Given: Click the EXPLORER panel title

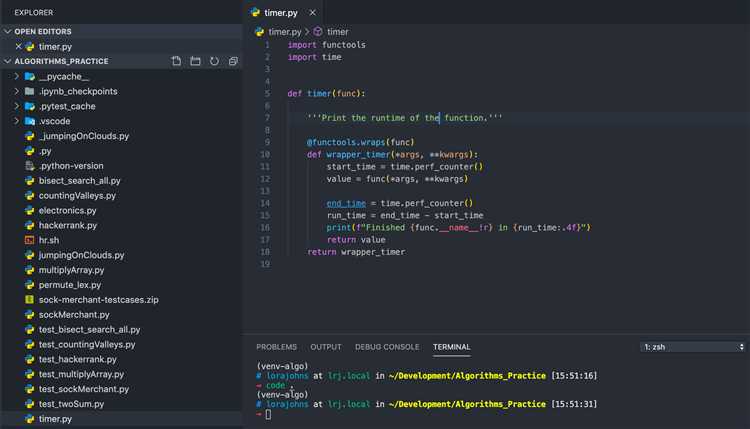Looking at the screenshot, I should pos(34,12).
